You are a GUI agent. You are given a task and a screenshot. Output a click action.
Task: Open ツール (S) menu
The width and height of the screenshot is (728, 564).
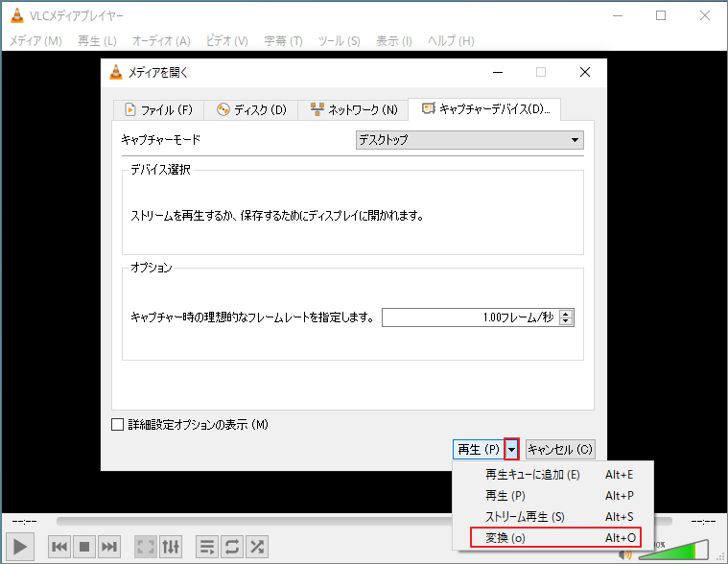(x=339, y=41)
